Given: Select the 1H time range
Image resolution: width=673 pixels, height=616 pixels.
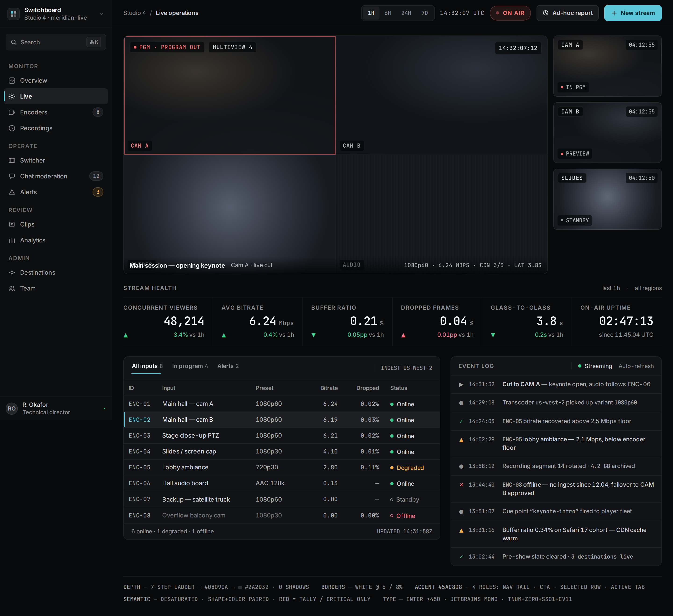Looking at the screenshot, I should coord(371,13).
